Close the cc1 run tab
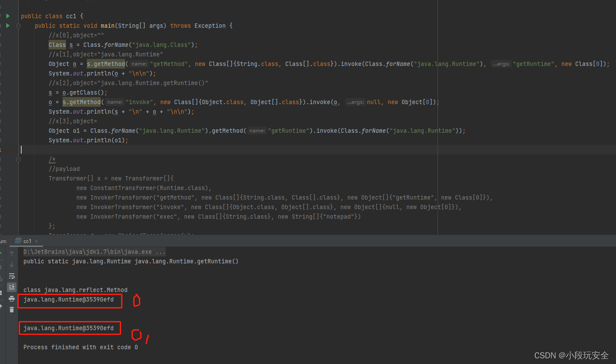 pos(36,241)
